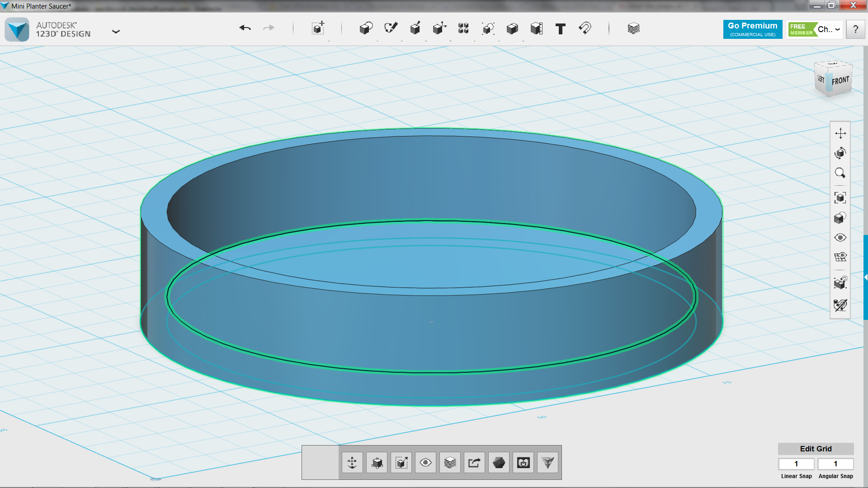
Task: Select the Orbit navigation tool
Action: pos(840,153)
